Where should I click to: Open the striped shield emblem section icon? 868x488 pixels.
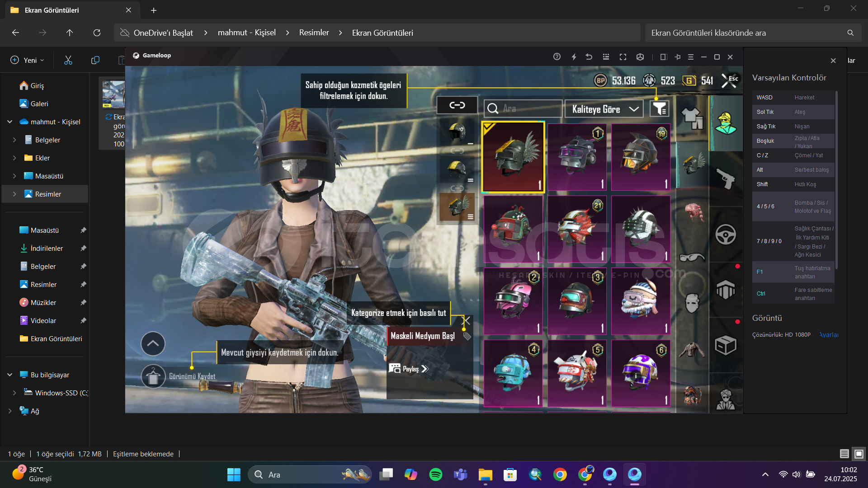(726, 290)
